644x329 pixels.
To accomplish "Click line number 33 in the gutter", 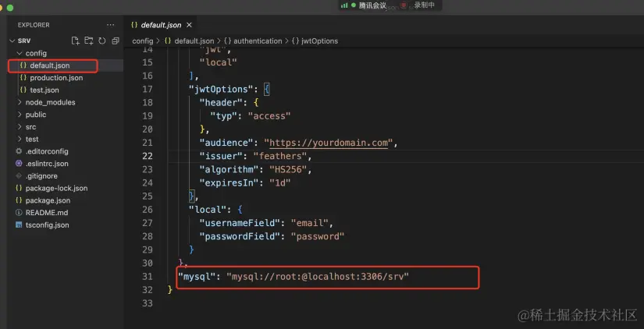I will [147, 303].
